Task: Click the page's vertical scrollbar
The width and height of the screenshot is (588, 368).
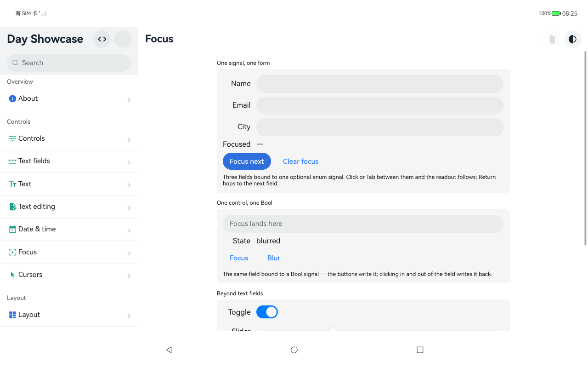Action: (x=585, y=148)
